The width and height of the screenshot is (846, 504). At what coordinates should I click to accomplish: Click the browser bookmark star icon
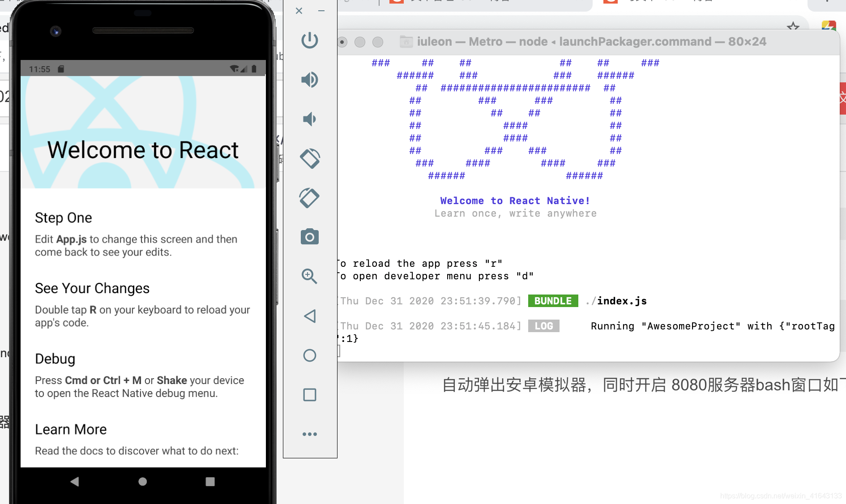(x=793, y=26)
